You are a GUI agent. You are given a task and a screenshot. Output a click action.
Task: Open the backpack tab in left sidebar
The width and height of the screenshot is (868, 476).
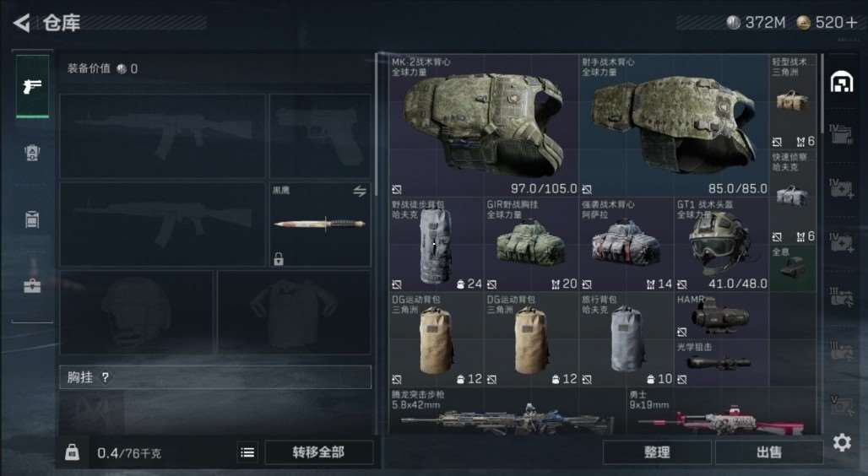pos(32,219)
